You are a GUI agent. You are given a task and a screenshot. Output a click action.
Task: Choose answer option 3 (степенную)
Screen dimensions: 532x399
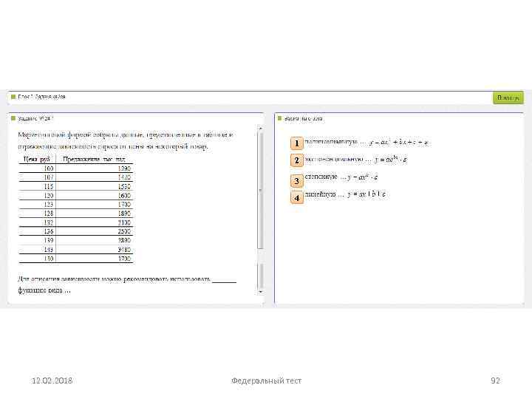pyautogui.click(x=296, y=181)
